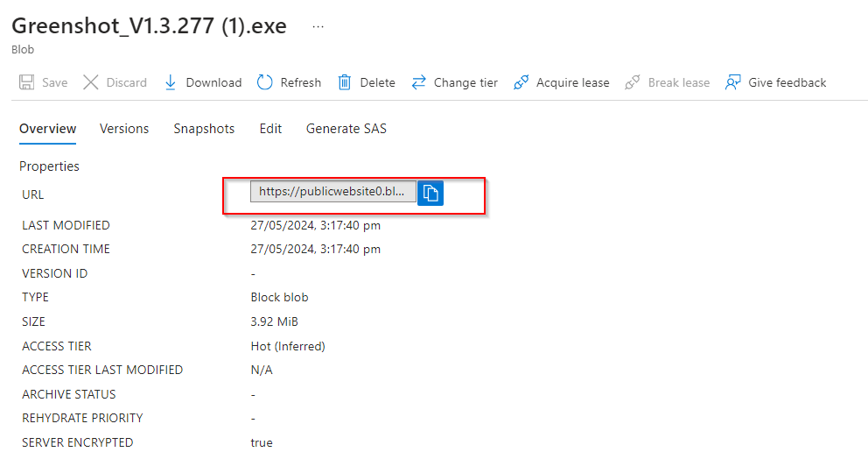Viewport: 868px width, 452px height.
Task: Switch to the Edit tab
Action: [x=270, y=129]
